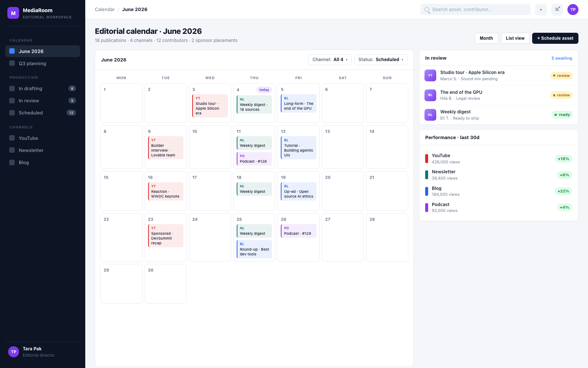Open the Channel: All 4 dropdown
Image resolution: width=588 pixels, height=368 pixels.
330,60
